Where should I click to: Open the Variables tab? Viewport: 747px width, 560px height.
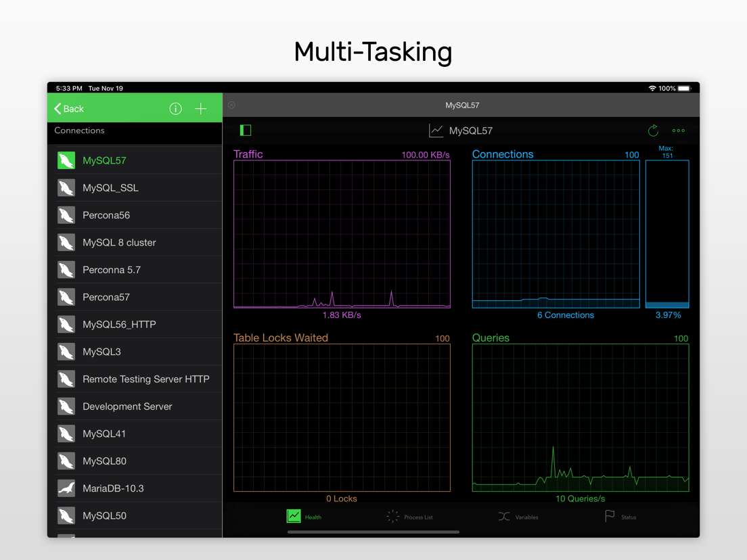pos(518,517)
